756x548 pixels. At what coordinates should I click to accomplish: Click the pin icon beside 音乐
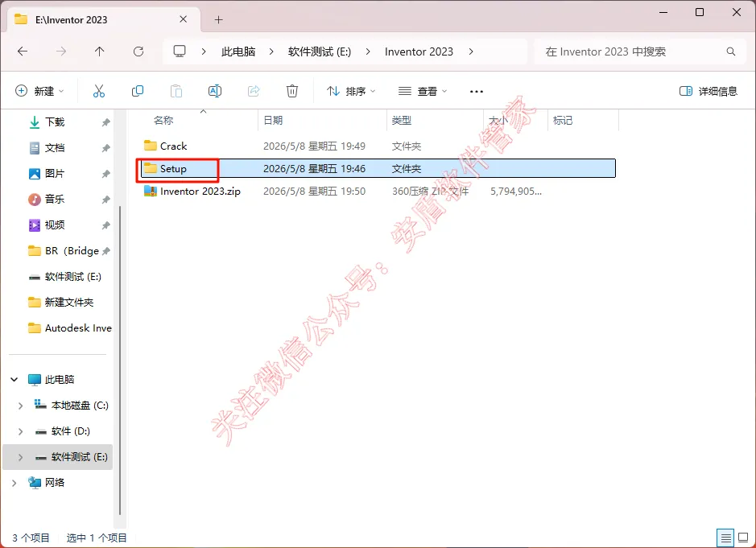(105, 199)
